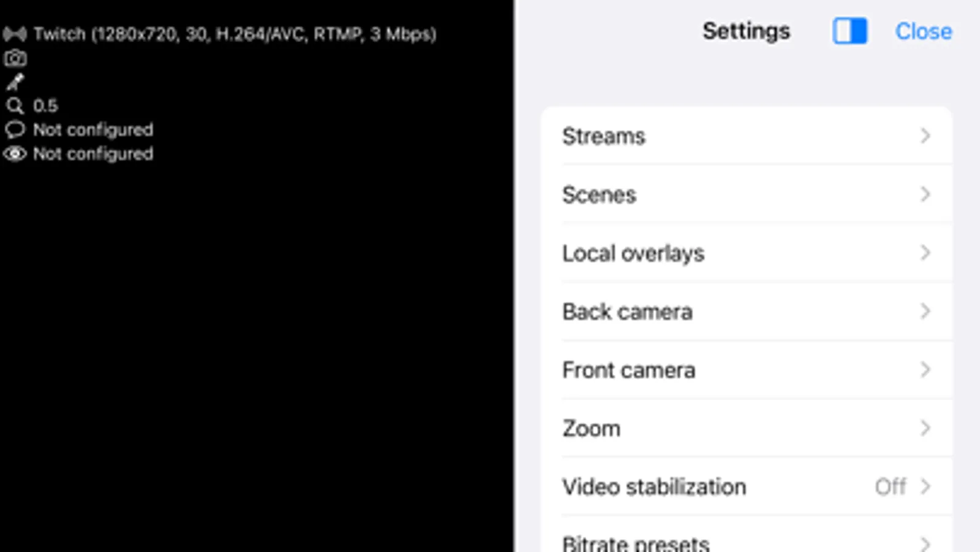Click the chat bubble status icon
Viewport: 980px width, 552px height.
click(x=15, y=130)
